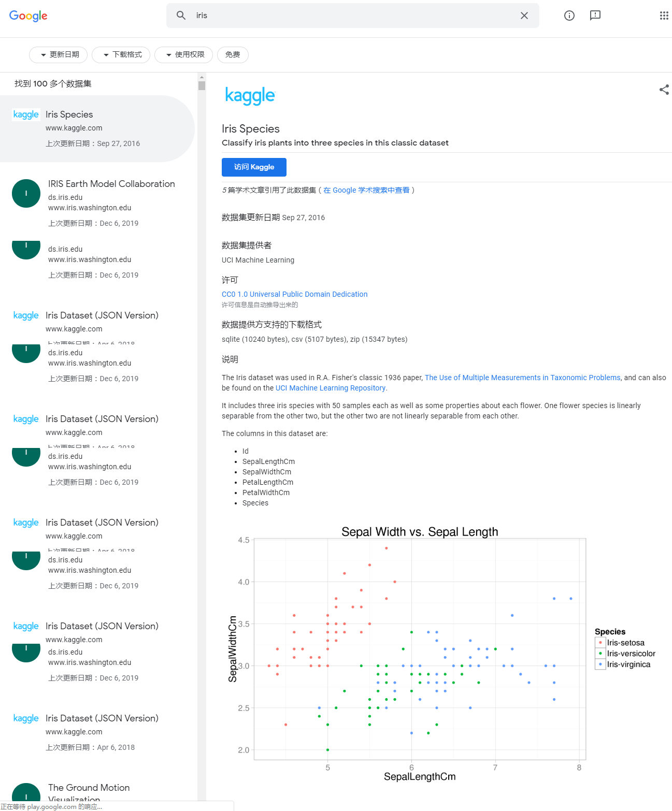Click the results list scrollbar thumb
672x811 pixels.
202,86
